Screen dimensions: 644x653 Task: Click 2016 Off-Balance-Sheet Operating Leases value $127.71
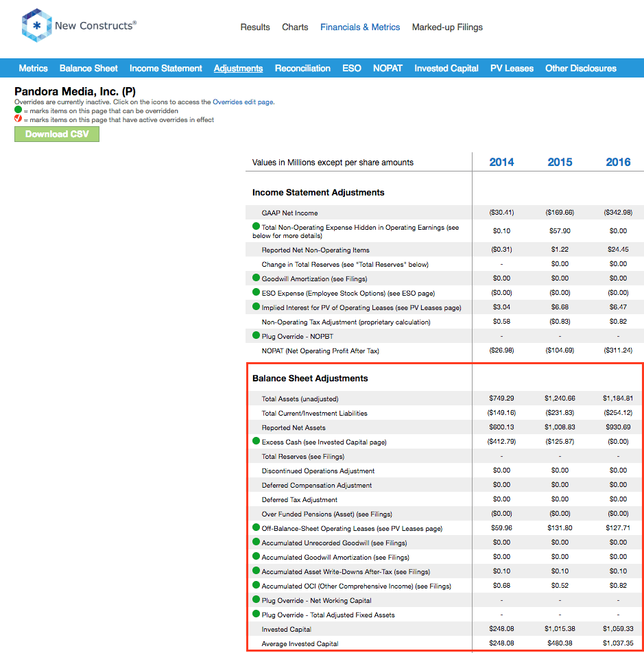coord(618,528)
